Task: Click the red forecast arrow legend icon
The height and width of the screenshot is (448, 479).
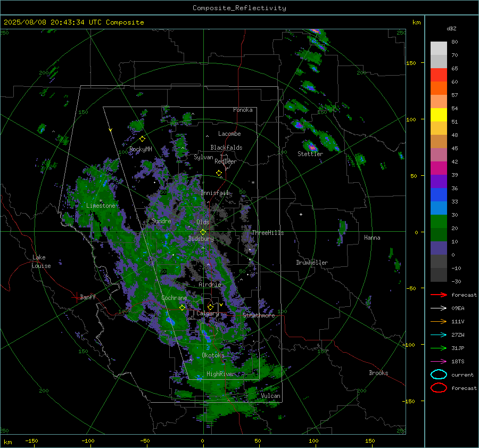Action: [x=439, y=295]
